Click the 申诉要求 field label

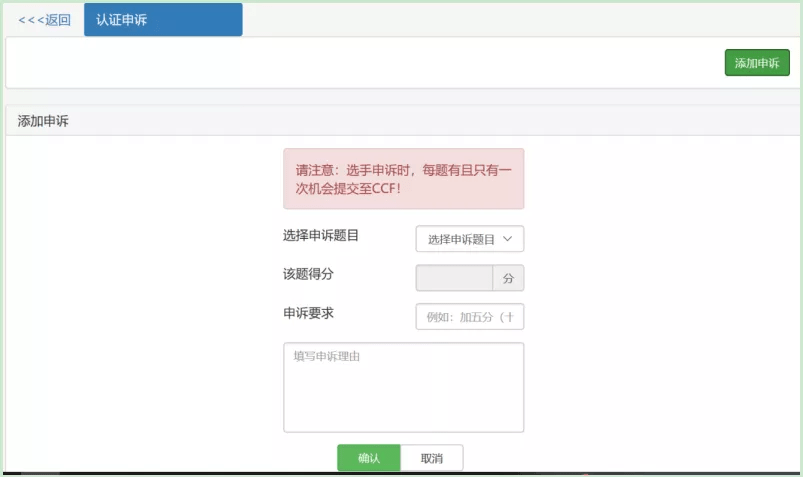coord(308,313)
